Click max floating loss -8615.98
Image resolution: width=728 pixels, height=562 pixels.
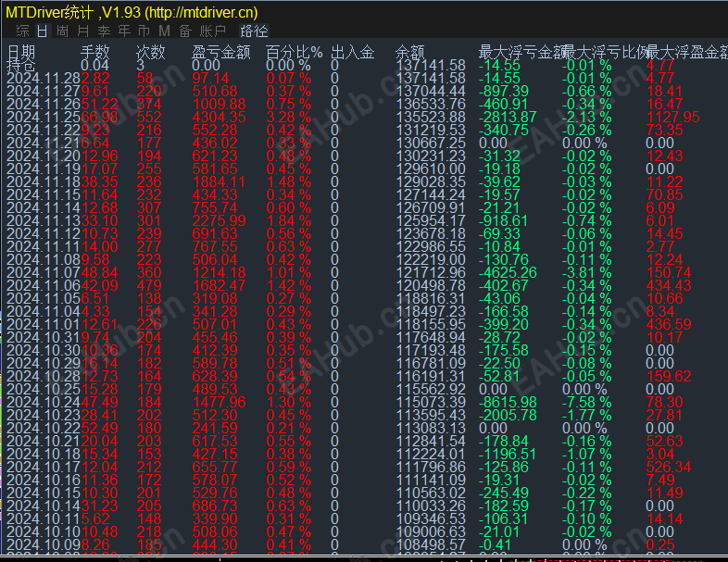[x=508, y=403]
